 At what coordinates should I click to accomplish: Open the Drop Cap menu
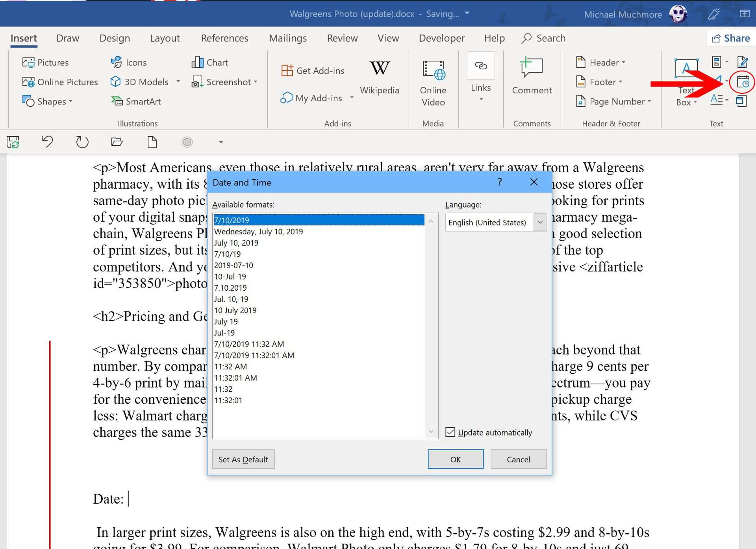pos(720,100)
